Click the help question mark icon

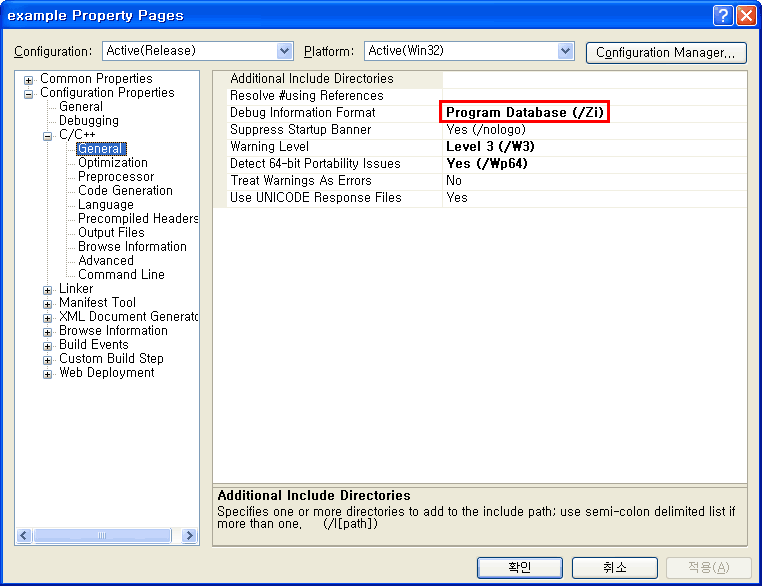pos(723,15)
